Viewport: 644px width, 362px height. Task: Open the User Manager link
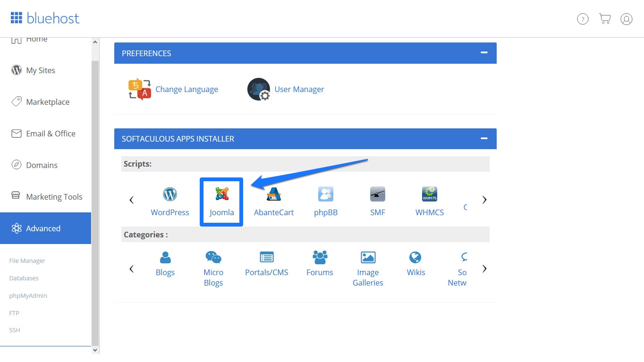[299, 89]
